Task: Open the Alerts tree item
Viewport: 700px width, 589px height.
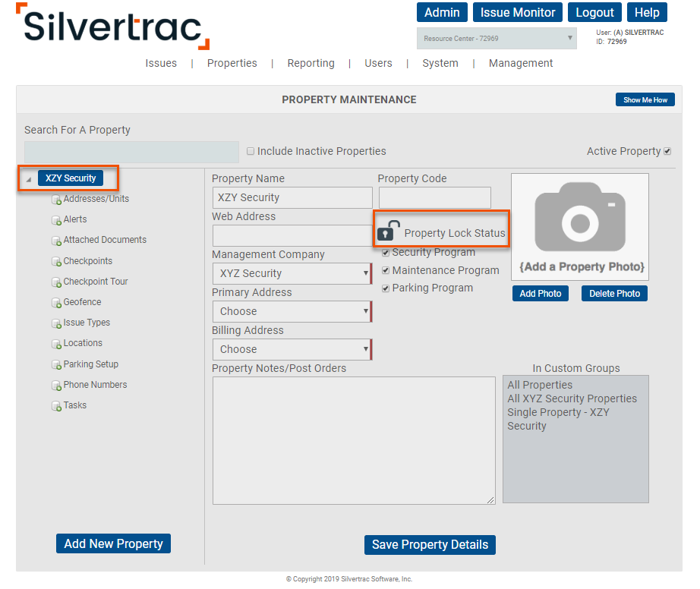Action: point(75,219)
